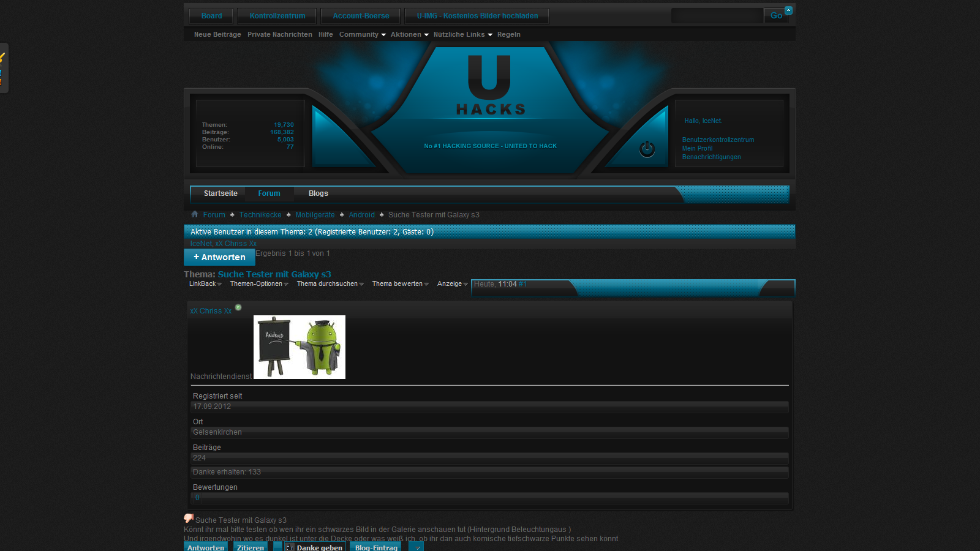980x551 pixels.
Task: Click the Gelsenkirchen location value
Action: pos(217,432)
